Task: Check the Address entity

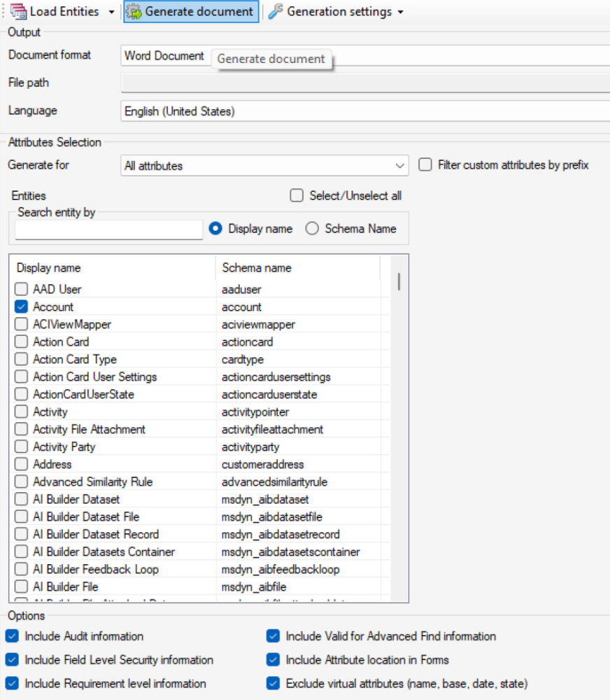Action: (x=21, y=464)
